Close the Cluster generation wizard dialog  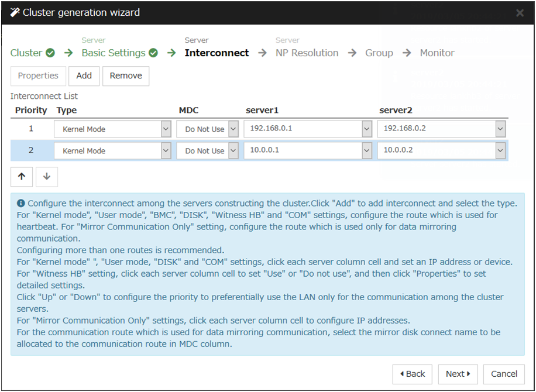pyautogui.click(x=520, y=13)
